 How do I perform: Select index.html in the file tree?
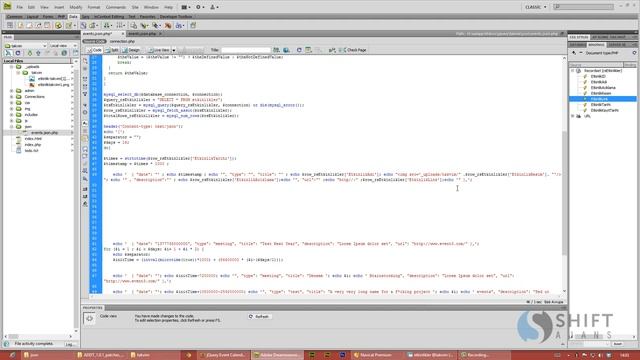point(33,139)
